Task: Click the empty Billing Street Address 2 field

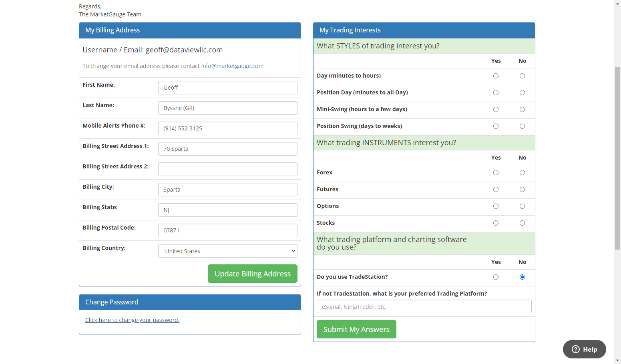Action: click(x=228, y=169)
